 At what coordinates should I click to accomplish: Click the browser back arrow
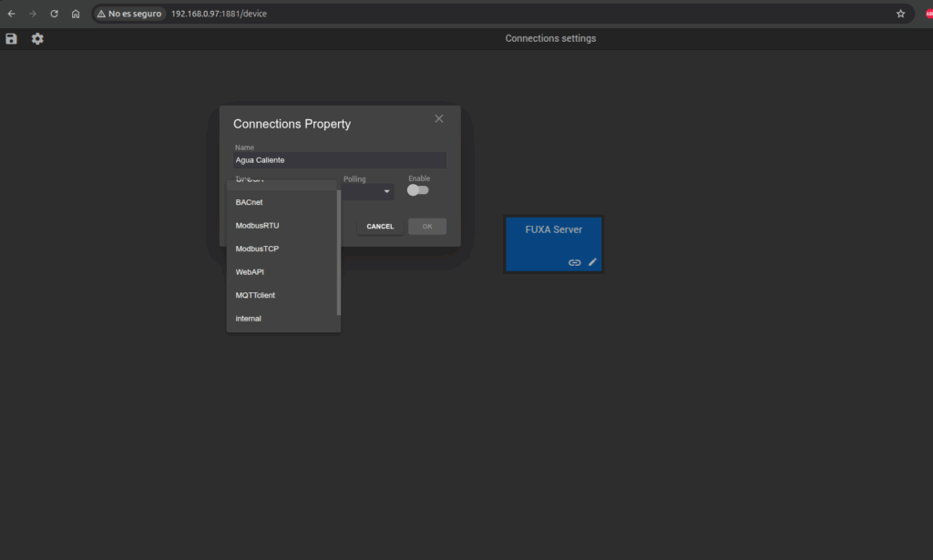pyautogui.click(x=11, y=14)
